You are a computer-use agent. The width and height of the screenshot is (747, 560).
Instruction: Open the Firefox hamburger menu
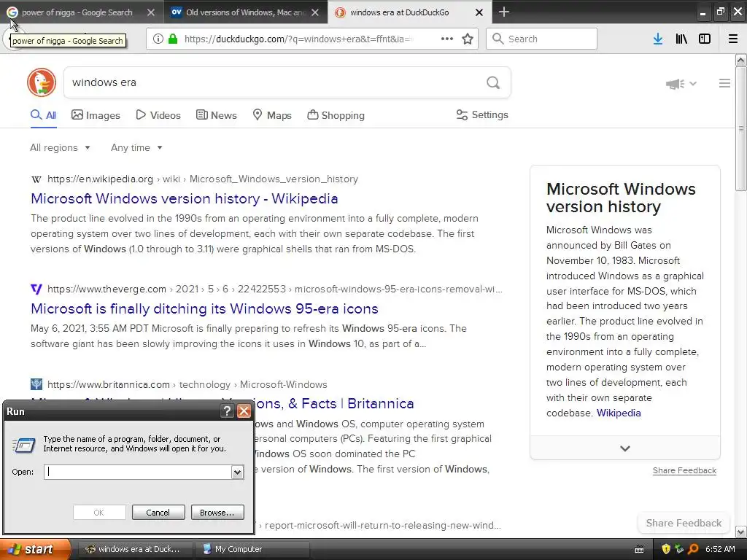[733, 39]
